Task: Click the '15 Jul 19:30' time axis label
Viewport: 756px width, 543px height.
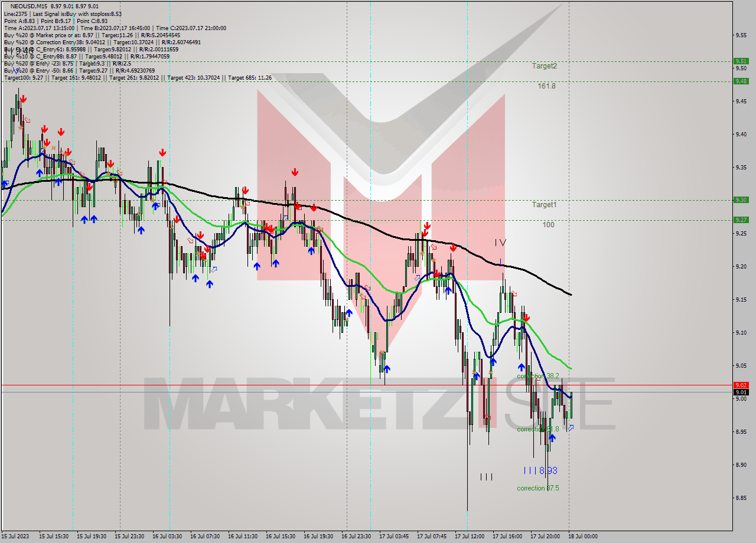Action: [92, 537]
